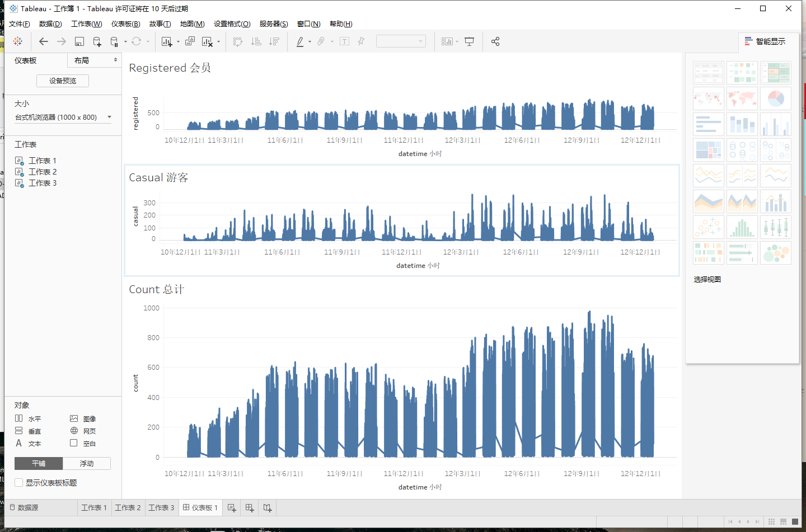Screen dimensions: 806x532
Task: Click the 设备预览 button
Action: click(x=63, y=81)
